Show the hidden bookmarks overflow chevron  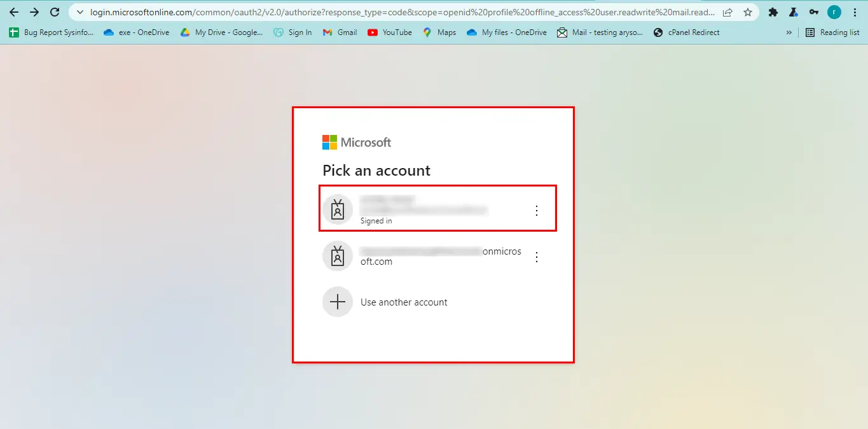[789, 32]
